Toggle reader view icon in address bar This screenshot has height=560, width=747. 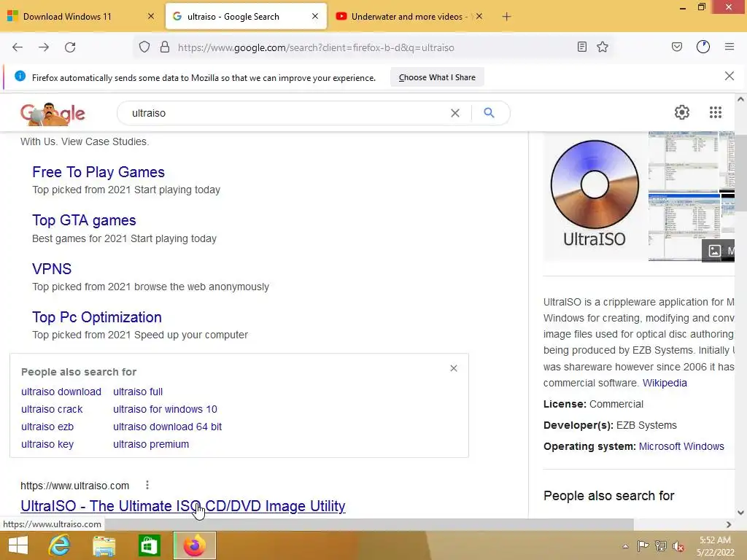point(581,47)
